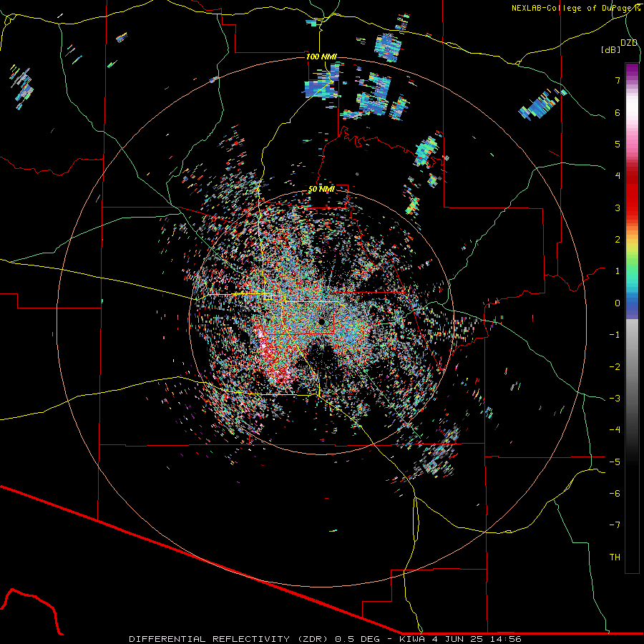Viewport: 644px width, 644px height.
Task: Click the TH threshold label on scale
Action: coord(615,557)
